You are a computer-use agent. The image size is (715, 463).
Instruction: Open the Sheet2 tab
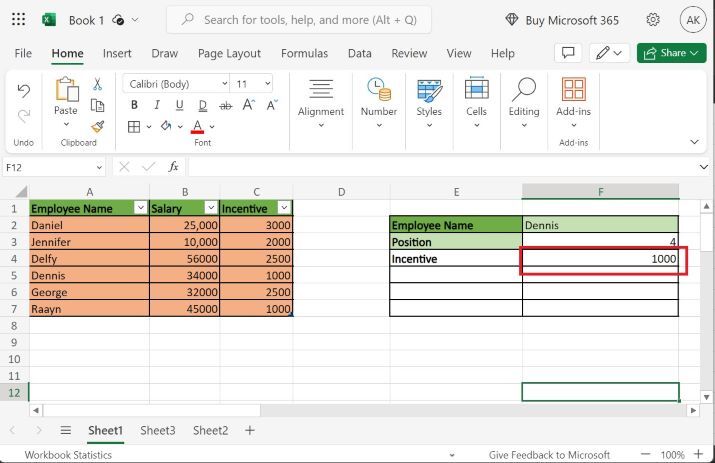(x=210, y=430)
